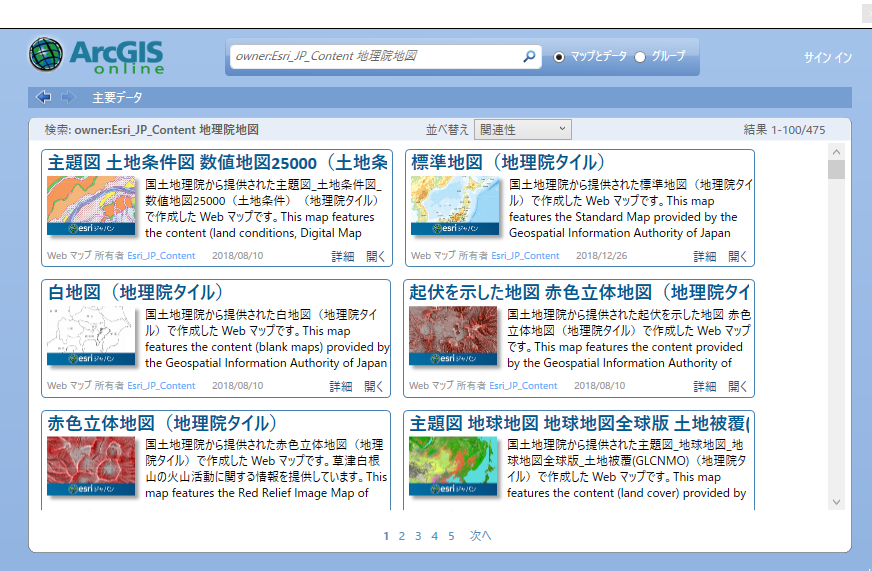Go to results page 5
The height and width of the screenshot is (571, 872).
click(451, 536)
